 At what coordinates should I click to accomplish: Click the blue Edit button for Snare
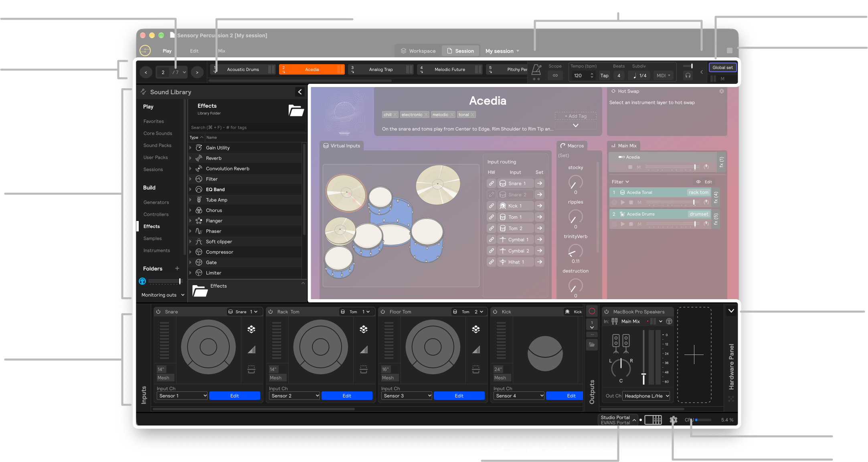pyautogui.click(x=235, y=396)
